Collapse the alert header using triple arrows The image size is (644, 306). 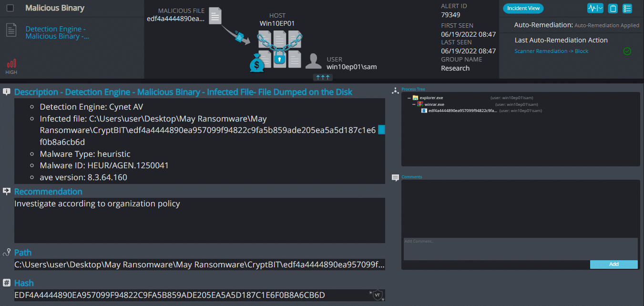coord(323,77)
